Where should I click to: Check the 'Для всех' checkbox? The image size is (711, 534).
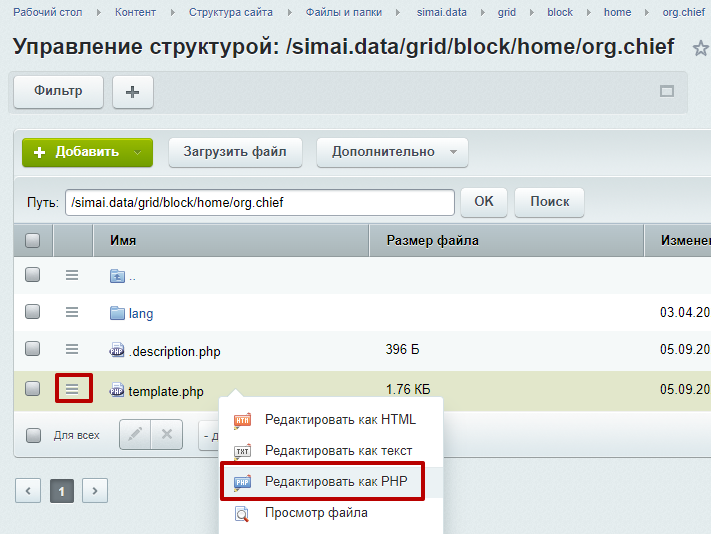33,435
